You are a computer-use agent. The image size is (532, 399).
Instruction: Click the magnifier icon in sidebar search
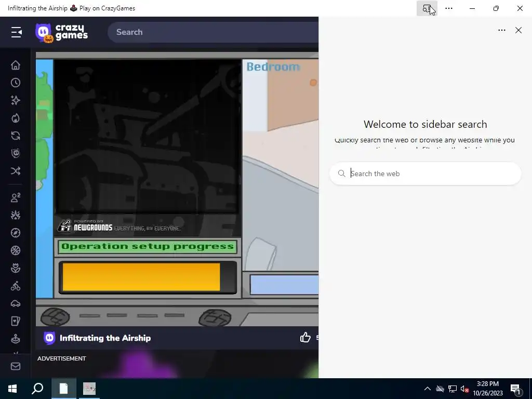coord(341,174)
